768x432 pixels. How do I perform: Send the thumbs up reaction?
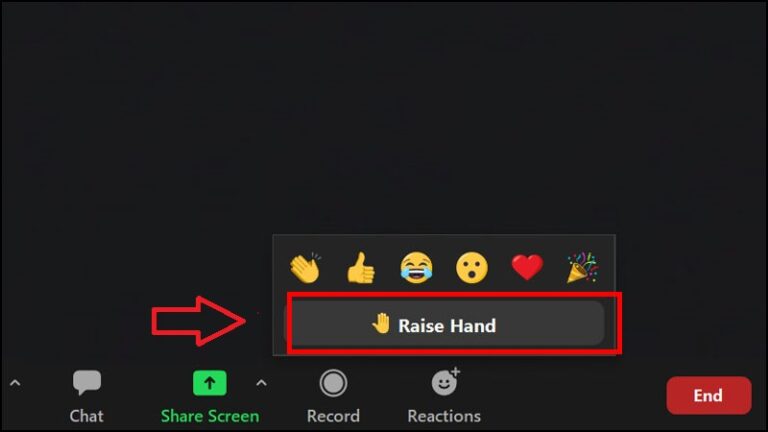(x=360, y=268)
